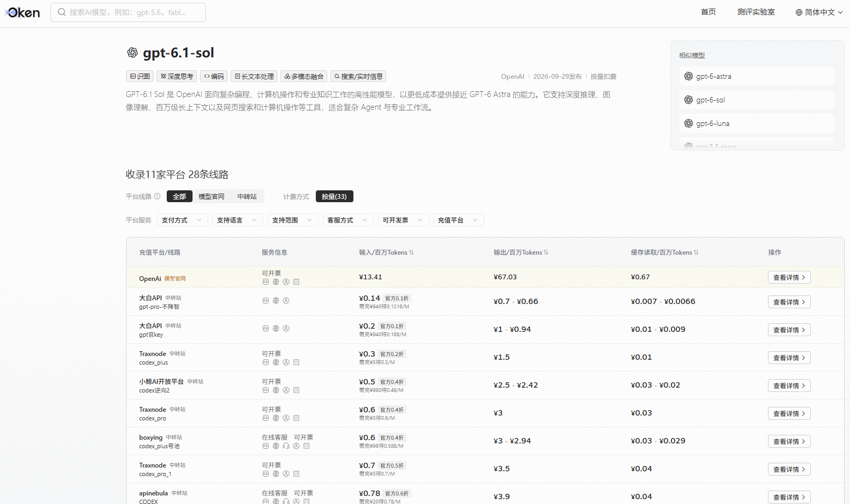Image resolution: width=850 pixels, height=504 pixels.
Task: Select the 模型官网 platform filter
Action: click(x=211, y=196)
